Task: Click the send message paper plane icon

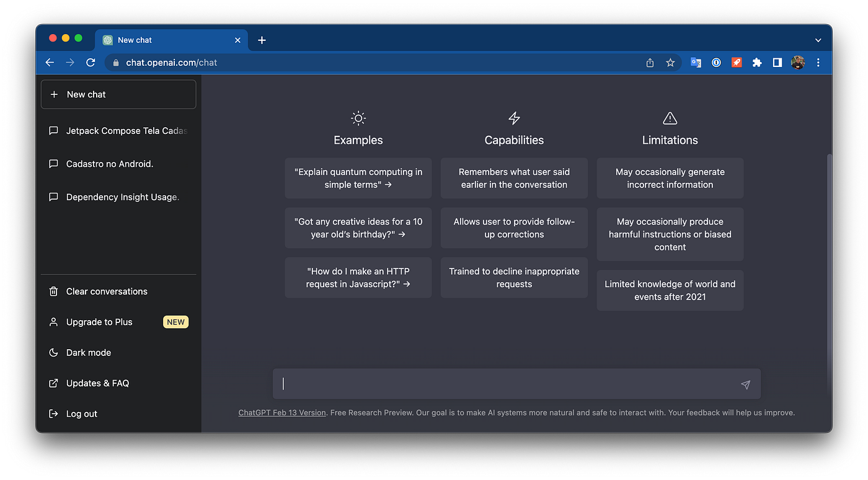Action: [x=745, y=384]
